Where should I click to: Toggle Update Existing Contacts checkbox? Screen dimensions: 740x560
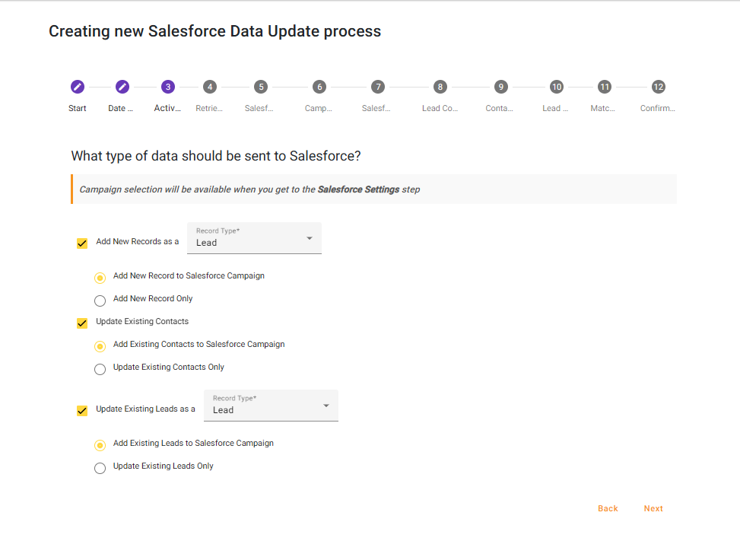click(82, 323)
